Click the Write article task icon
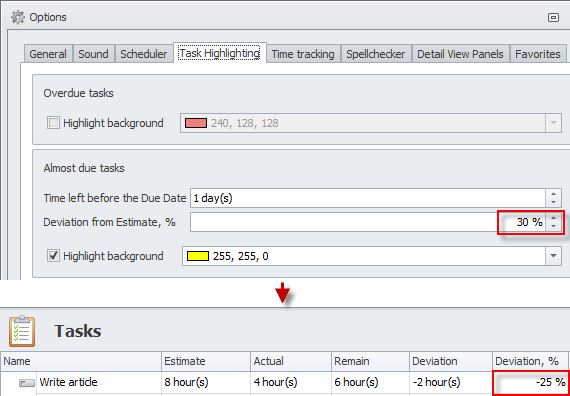The height and width of the screenshot is (396, 570). (27, 383)
